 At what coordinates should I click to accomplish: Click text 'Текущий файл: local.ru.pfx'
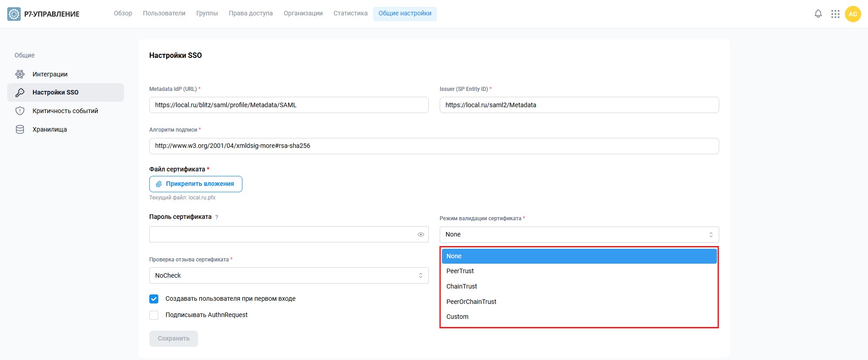pos(182,198)
